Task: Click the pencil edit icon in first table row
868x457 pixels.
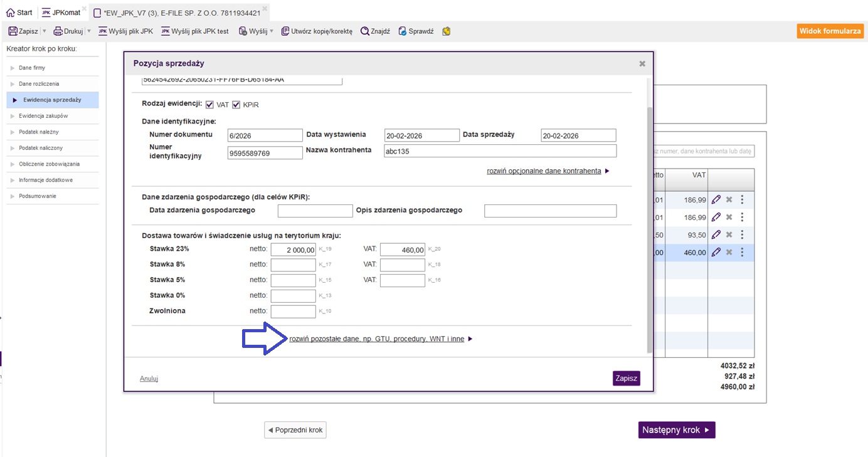Action: [716, 200]
